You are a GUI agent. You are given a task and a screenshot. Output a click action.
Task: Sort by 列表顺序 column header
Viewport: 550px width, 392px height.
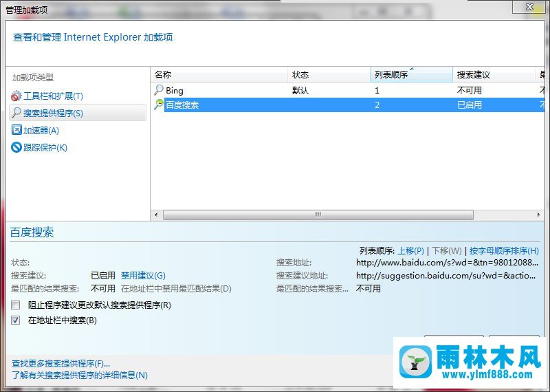coord(411,74)
